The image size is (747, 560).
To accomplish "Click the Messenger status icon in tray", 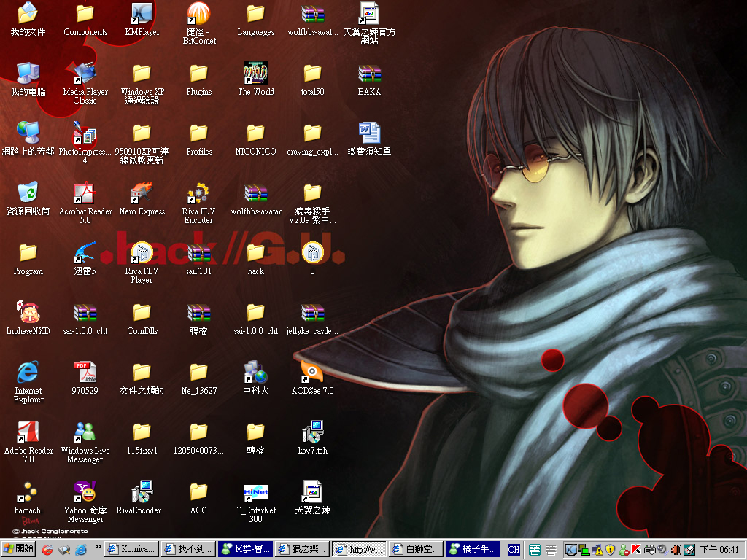I will 623,550.
